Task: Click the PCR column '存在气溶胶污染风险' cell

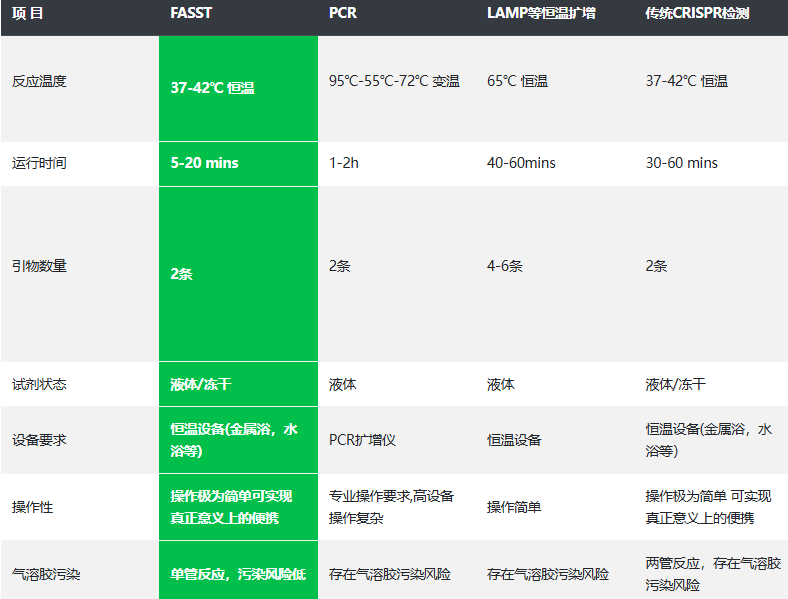Action: 390,574
